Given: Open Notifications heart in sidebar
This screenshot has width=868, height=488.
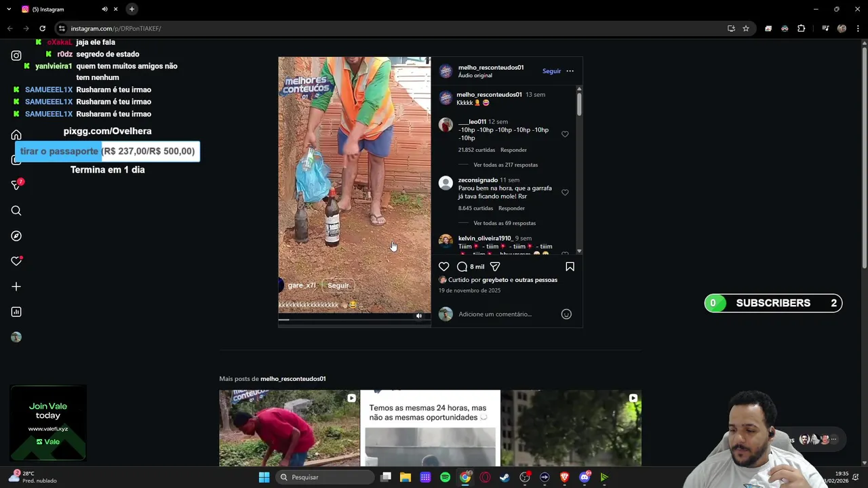Looking at the screenshot, I should point(16,261).
